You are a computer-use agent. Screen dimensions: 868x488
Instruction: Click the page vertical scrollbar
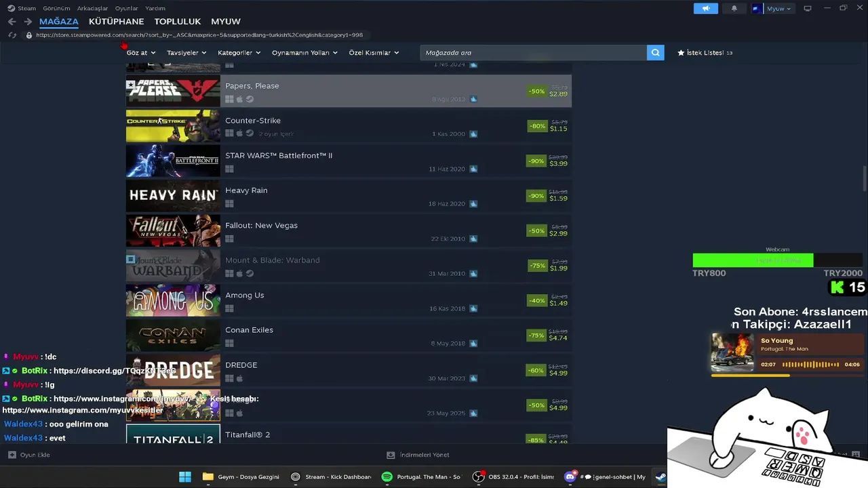click(x=865, y=178)
